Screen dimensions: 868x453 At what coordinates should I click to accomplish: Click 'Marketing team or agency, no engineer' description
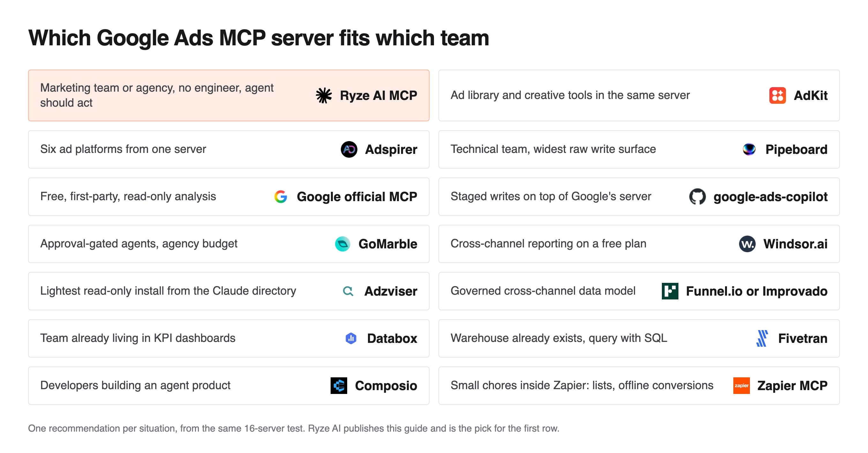pos(157,95)
